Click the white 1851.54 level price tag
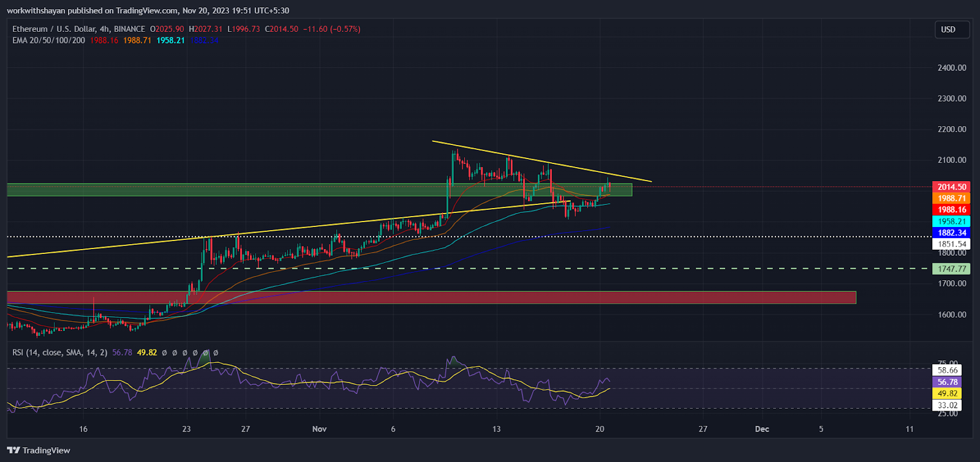The width and height of the screenshot is (980, 462). [x=952, y=244]
